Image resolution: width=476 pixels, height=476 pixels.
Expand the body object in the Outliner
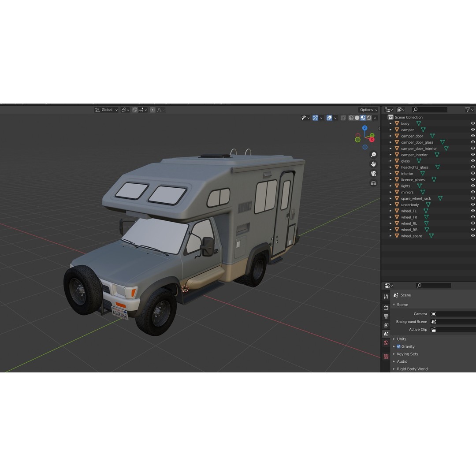(x=391, y=123)
